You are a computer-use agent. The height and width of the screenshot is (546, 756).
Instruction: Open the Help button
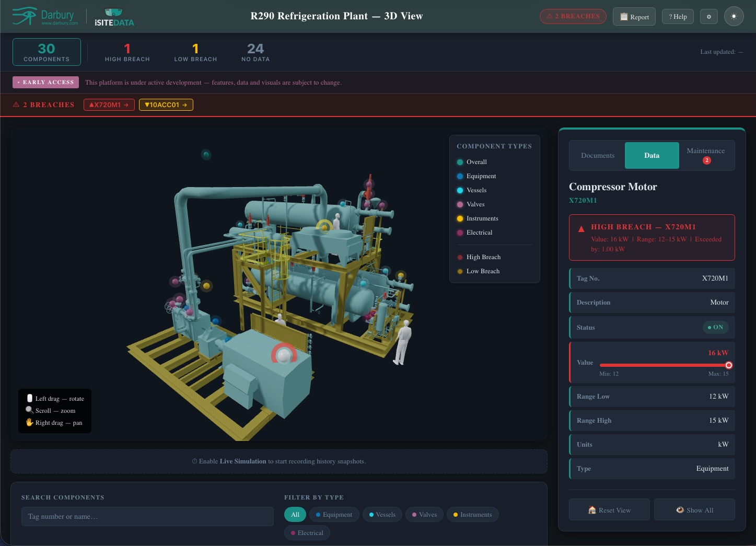(x=678, y=17)
